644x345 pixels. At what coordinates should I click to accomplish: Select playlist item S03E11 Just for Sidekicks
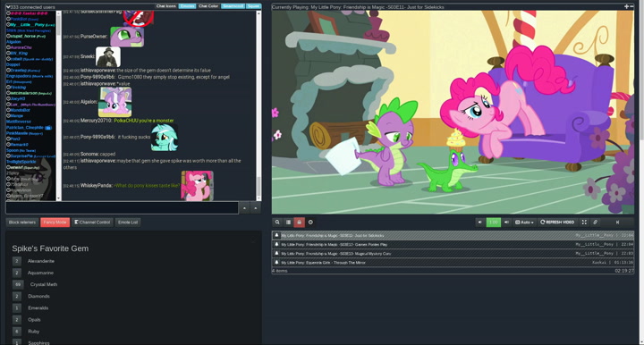(x=453, y=235)
